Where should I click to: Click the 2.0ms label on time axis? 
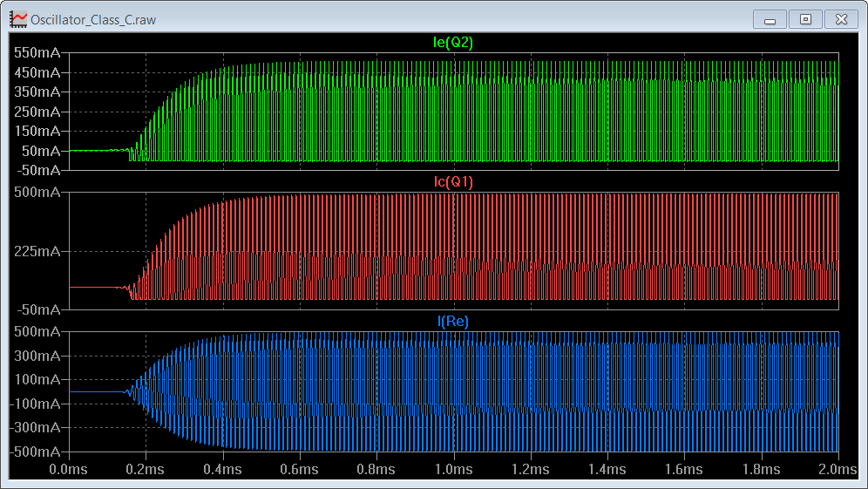tap(837, 469)
